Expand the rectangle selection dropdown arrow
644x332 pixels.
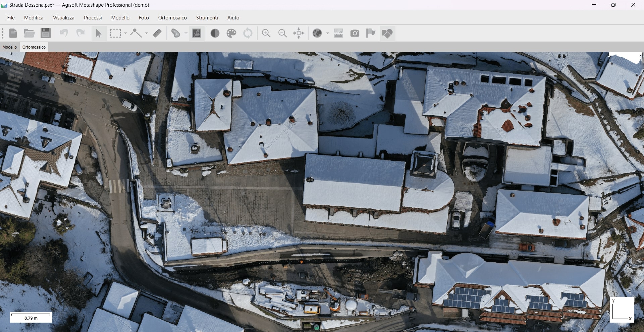126,33
